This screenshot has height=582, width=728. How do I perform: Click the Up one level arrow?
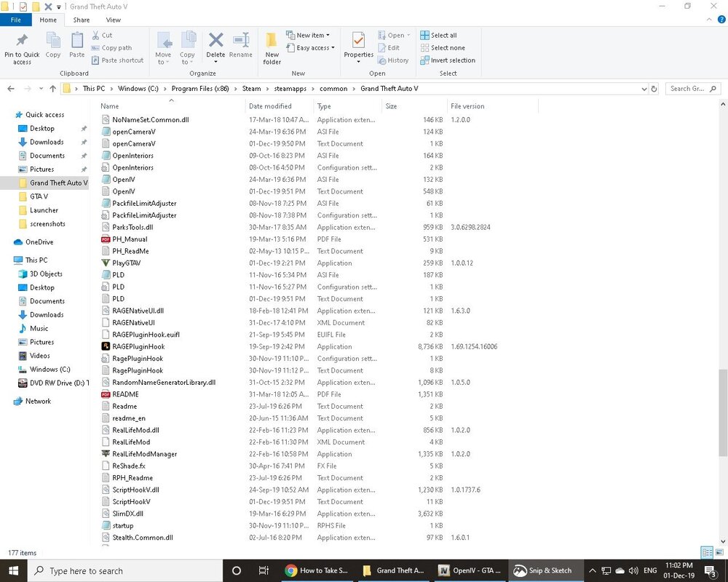[53, 89]
